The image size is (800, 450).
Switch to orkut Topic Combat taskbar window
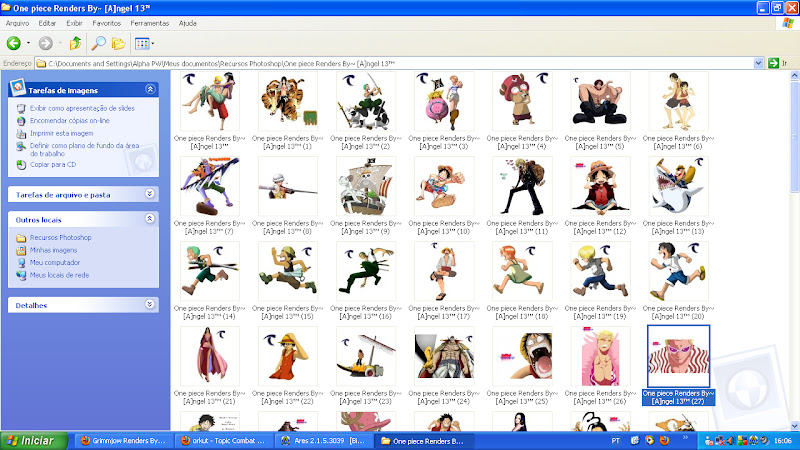point(223,441)
